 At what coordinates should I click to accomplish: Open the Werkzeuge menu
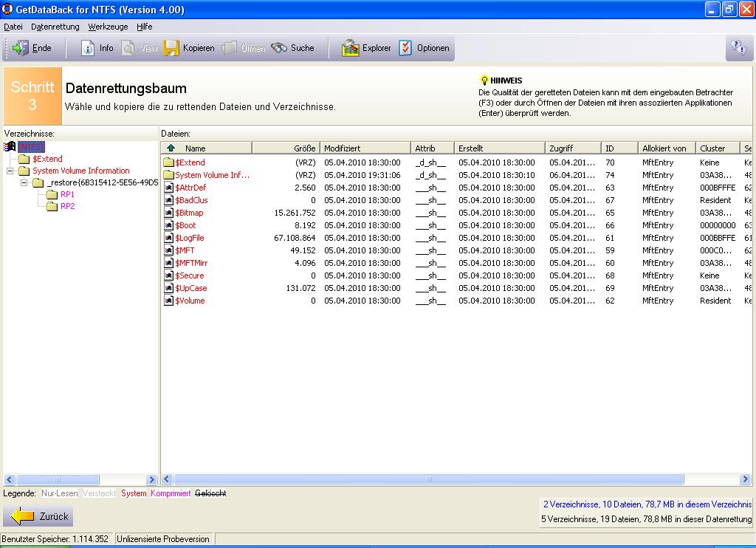(x=108, y=27)
